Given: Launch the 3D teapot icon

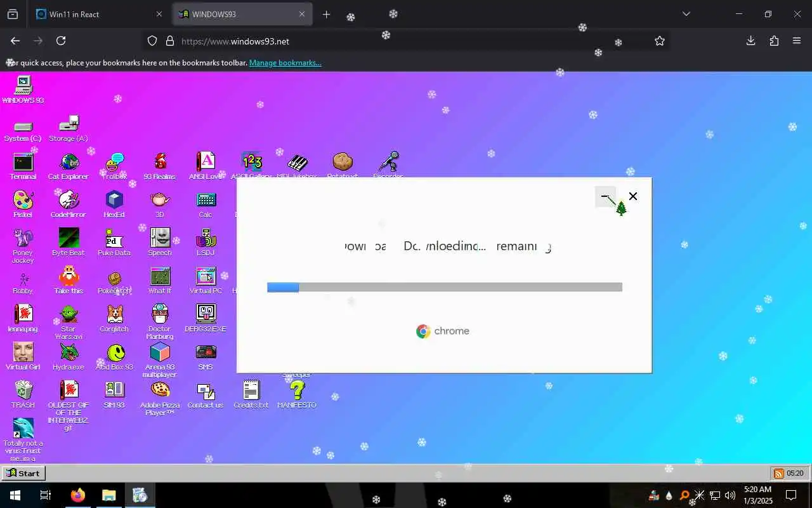Looking at the screenshot, I should [160, 205].
